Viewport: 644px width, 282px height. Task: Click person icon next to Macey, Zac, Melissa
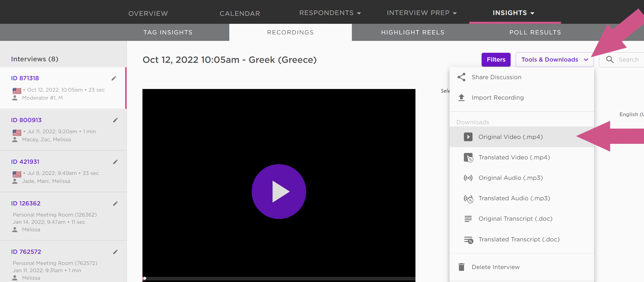[15, 139]
